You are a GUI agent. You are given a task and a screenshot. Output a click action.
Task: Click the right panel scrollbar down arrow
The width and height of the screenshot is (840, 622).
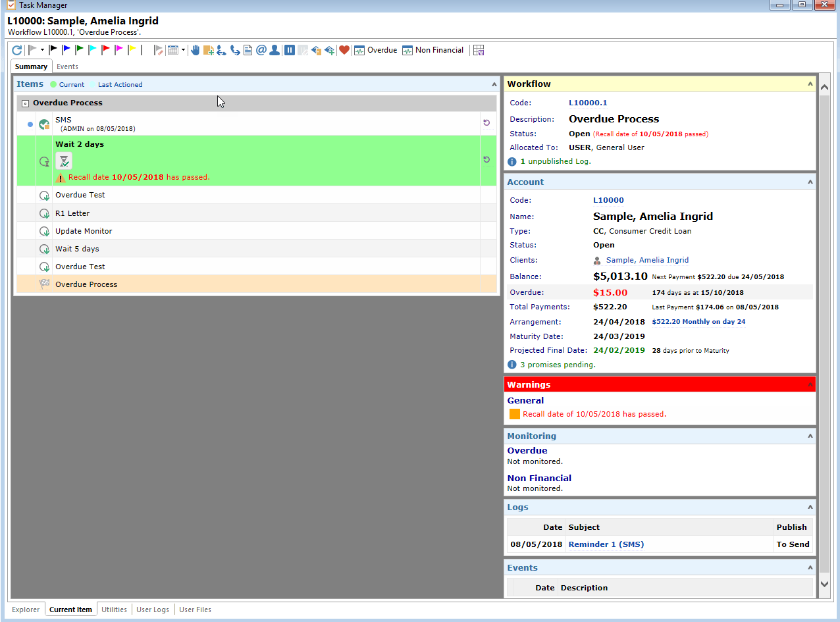coord(825,583)
